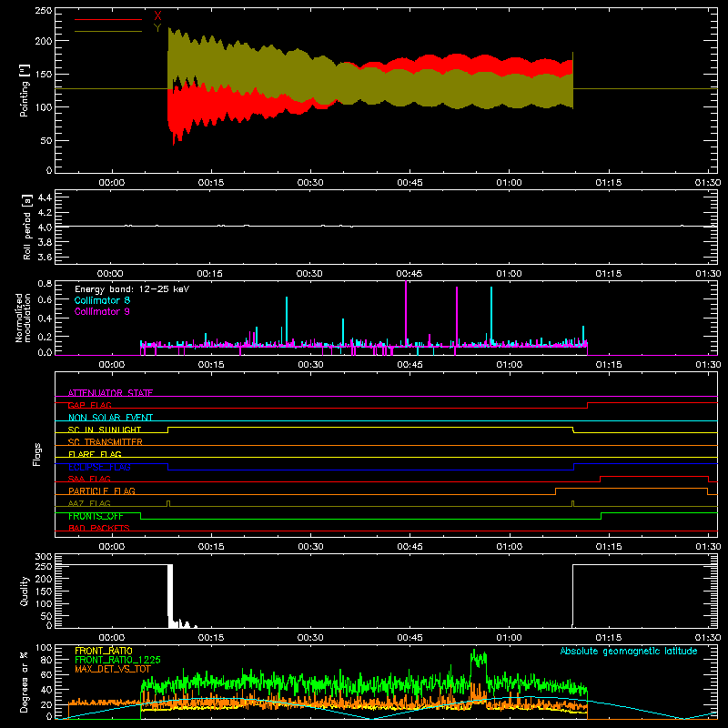Click the 'NON_SOLAR_EVENT' flag label

pos(110,418)
